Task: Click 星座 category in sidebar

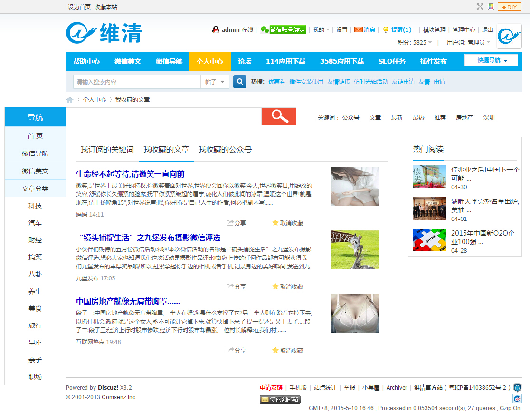Action: (35, 343)
